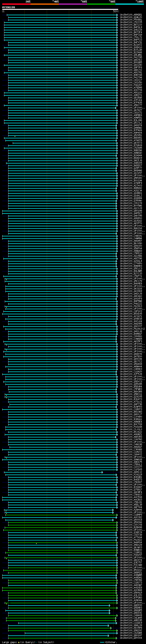This screenshot has height=644, width=146.
Task: Select hit label UniRef100_P42795
Action: (131, 57)
